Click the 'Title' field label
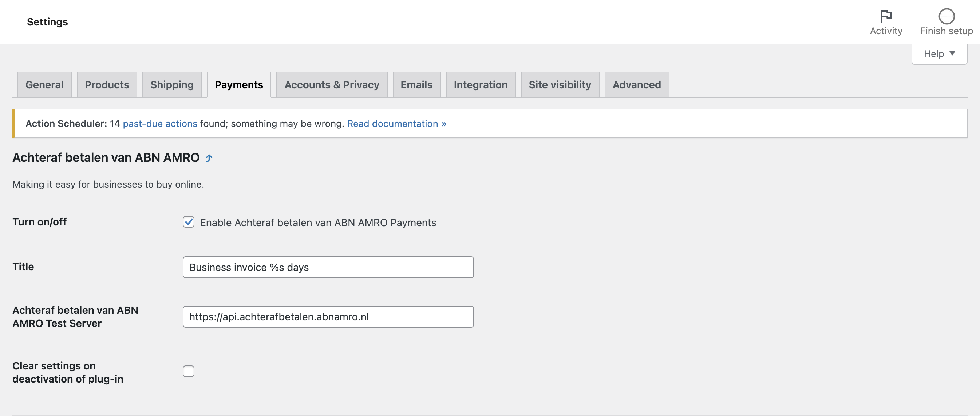The height and width of the screenshot is (416, 980). (23, 266)
